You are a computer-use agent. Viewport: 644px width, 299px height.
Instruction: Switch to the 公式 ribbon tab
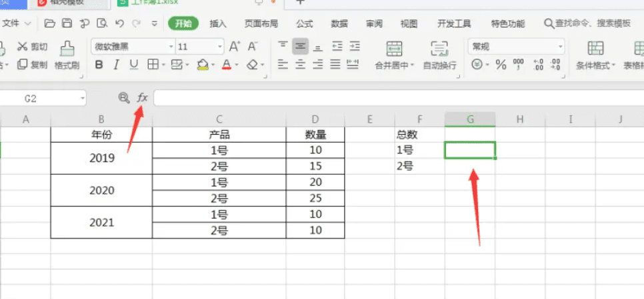pos(305,23)
